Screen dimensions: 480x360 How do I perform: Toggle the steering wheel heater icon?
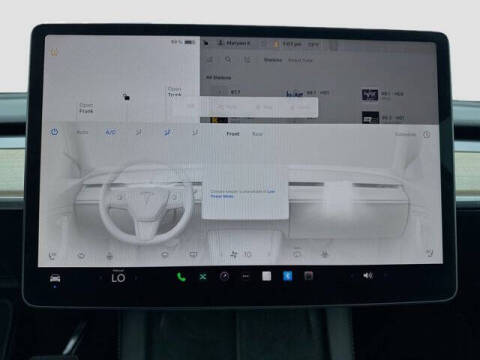click(81, 256)
